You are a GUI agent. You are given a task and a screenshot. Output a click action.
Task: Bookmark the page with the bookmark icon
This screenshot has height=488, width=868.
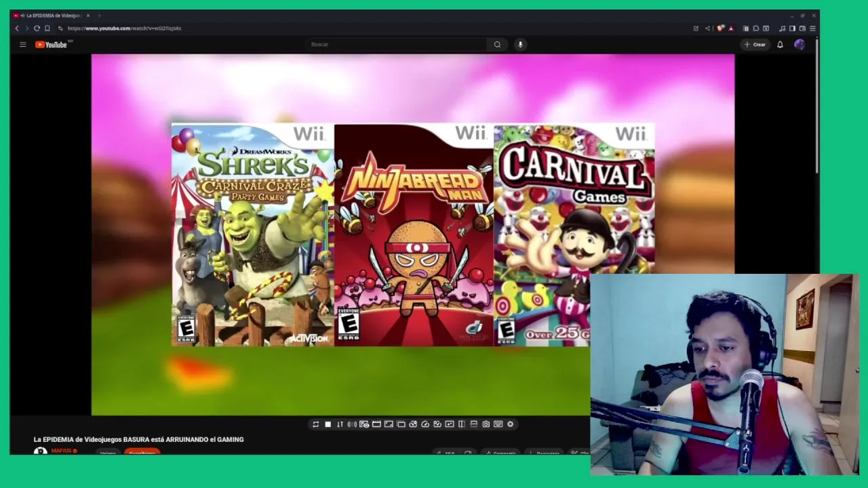[47, 28]
